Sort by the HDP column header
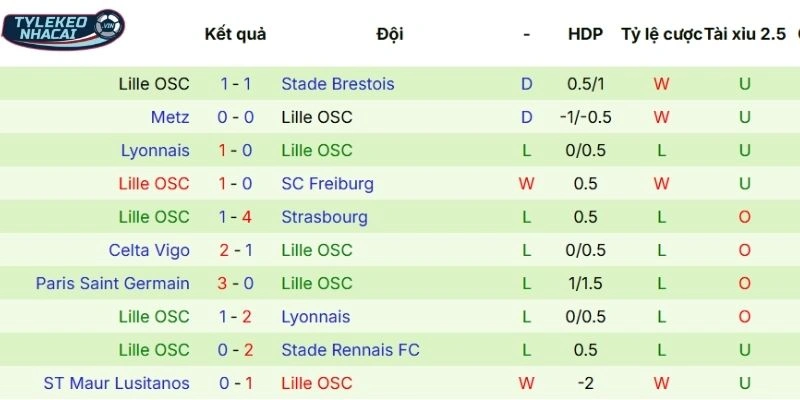This screenshot has width=800, height=400. coord(585,34)
